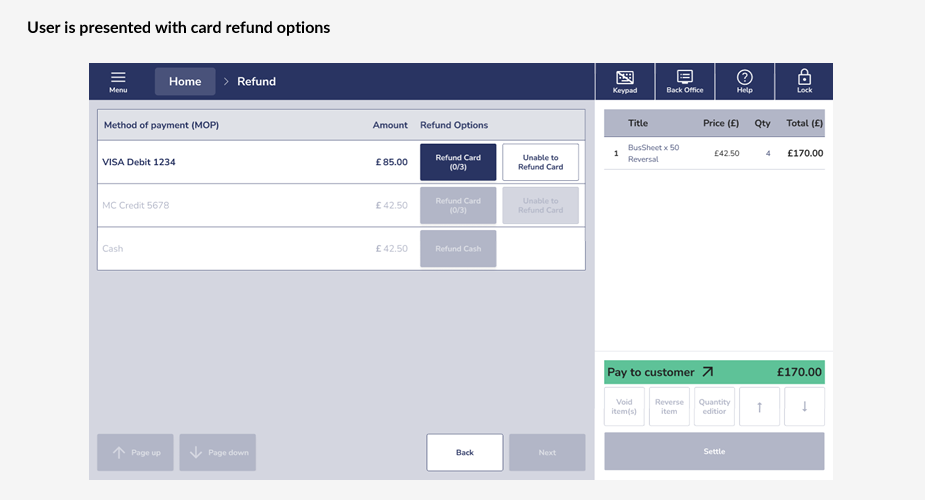Viewport: 925px width, 500px height.
Task: Click Unable to Refund Card for MC Credit
Action: click(x=540, y=205)
